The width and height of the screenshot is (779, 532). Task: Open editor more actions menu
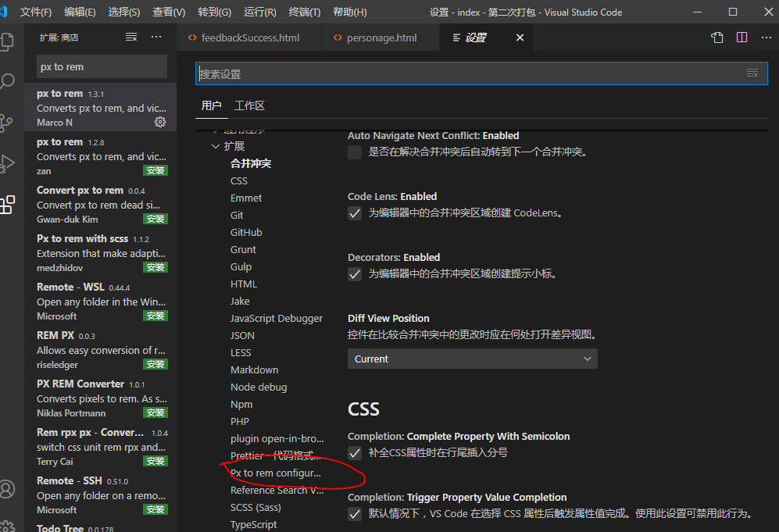click(766, 37)
